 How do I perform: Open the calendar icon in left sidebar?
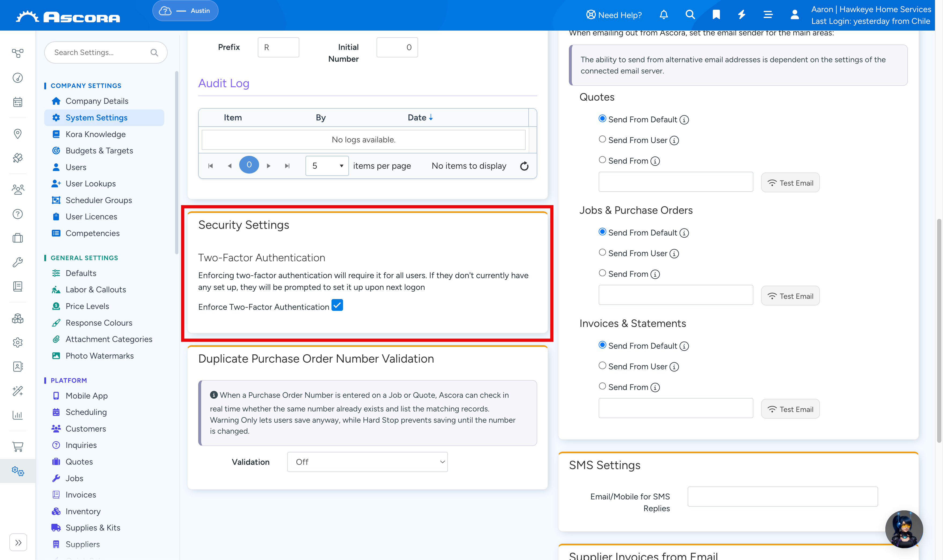click(18, 102)
